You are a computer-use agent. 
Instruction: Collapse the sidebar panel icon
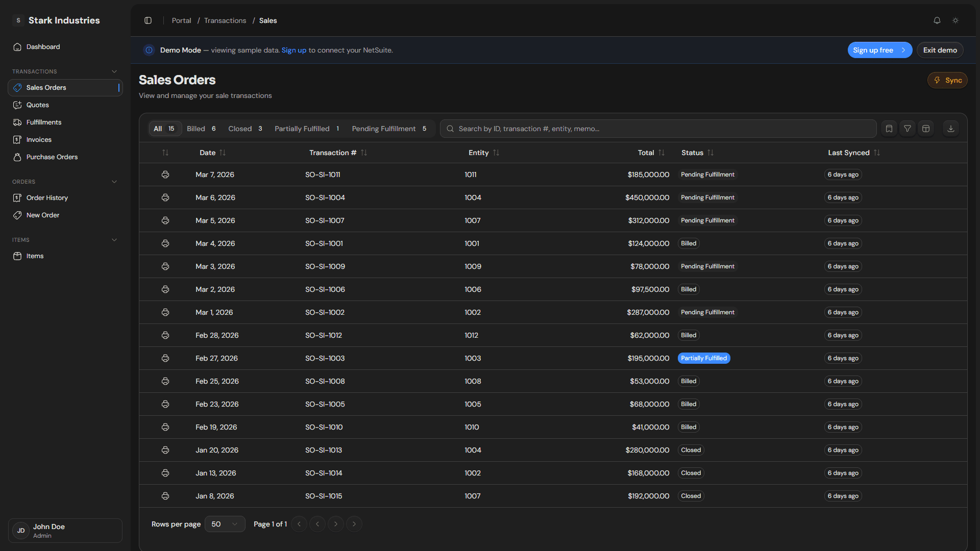click(x=148, y=20)
